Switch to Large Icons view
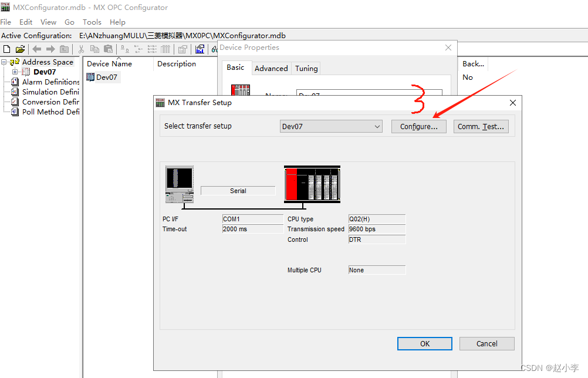Viewport: 588px width, 378px height. click(125, 49)
